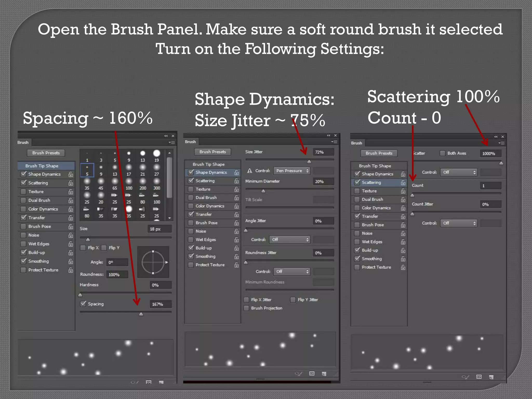Toggle Noise lock icon in right panel

click(x=403, y=234)
